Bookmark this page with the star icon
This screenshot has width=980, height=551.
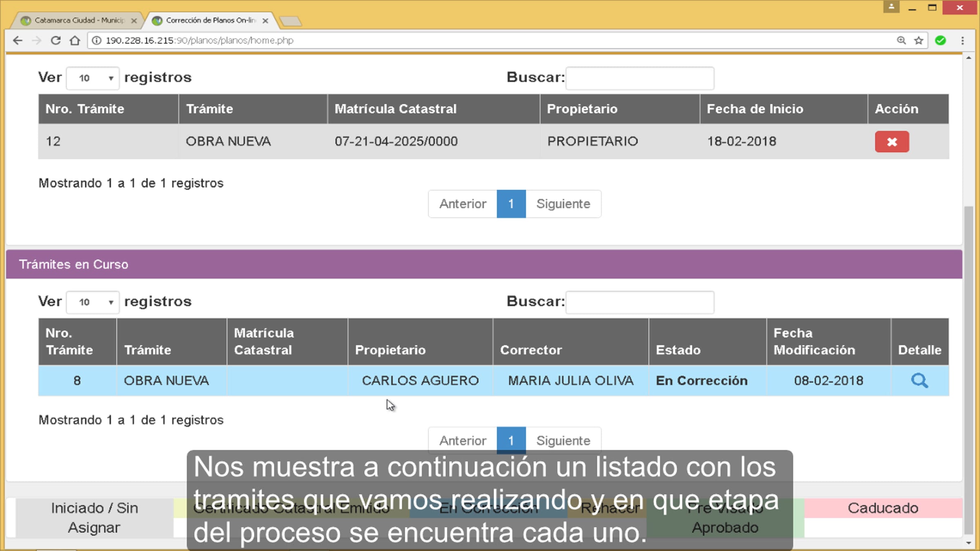coord(919,40)
